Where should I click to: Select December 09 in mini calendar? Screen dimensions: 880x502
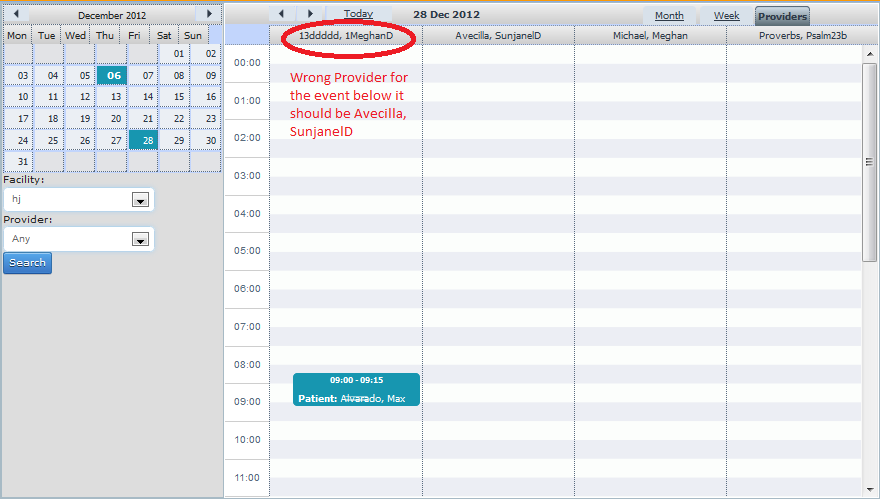point(205,75)
